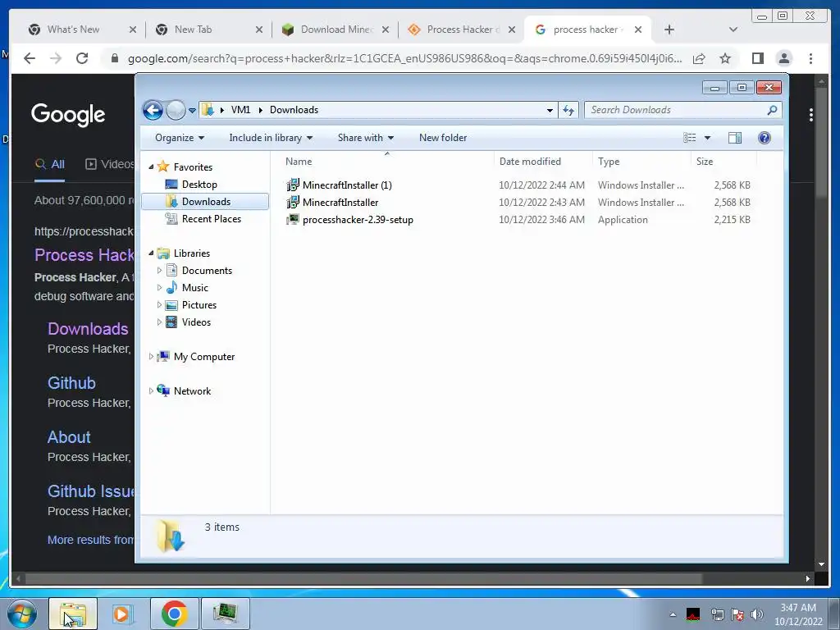Open the view options dropdown arrow
This screenshot has width=840, height=630.
[x=707, y=138]
